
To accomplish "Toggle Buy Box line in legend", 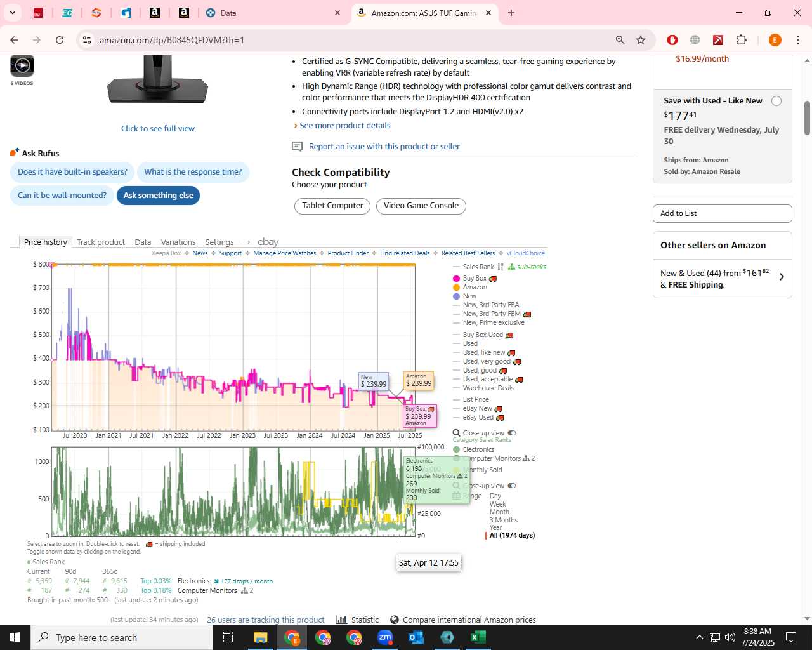I will click(x=470, y=279).
